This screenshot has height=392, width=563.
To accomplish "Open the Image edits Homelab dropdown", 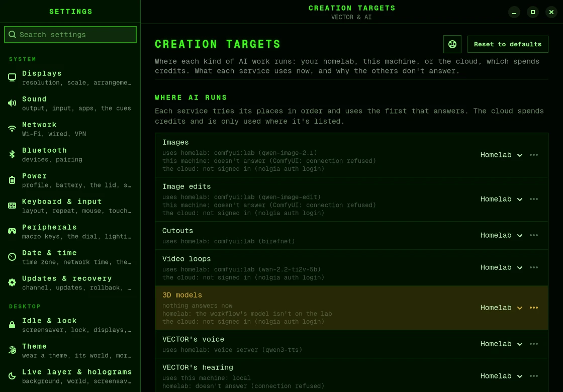I will [x=501, y=199].
